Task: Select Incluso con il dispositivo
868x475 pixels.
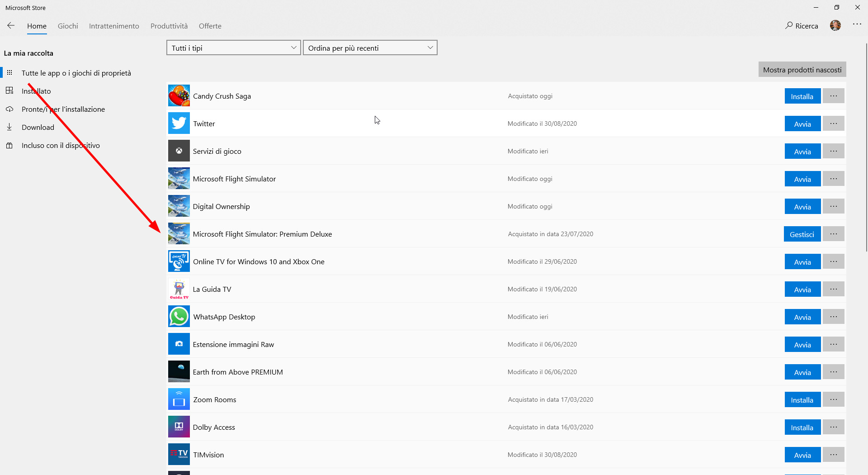Action: [61, 145]
